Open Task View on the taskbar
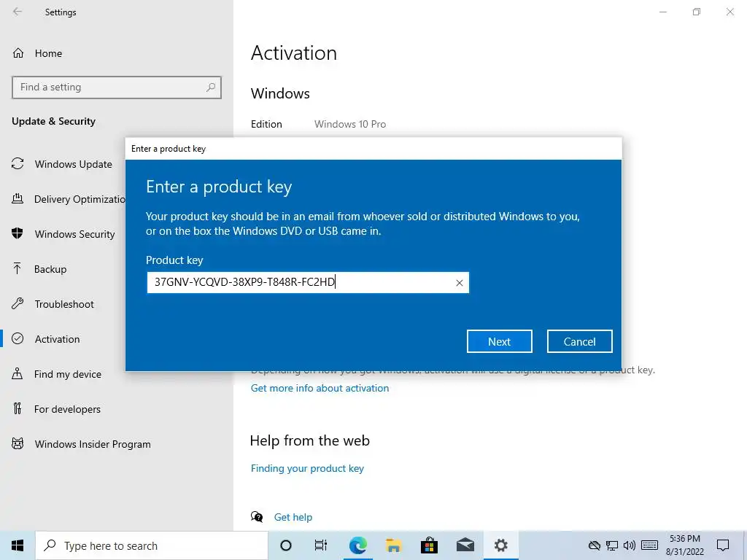 [321, 545]
